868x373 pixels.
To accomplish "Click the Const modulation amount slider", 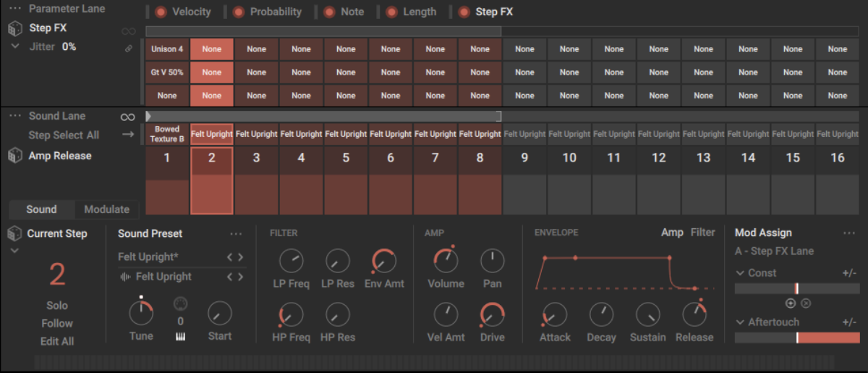I will tap(797, 288).
